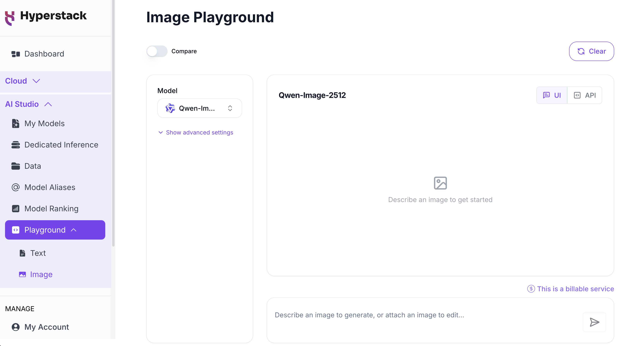Click the sidebar vertical scrollbar
644x346 pixels.
[113, 123]
